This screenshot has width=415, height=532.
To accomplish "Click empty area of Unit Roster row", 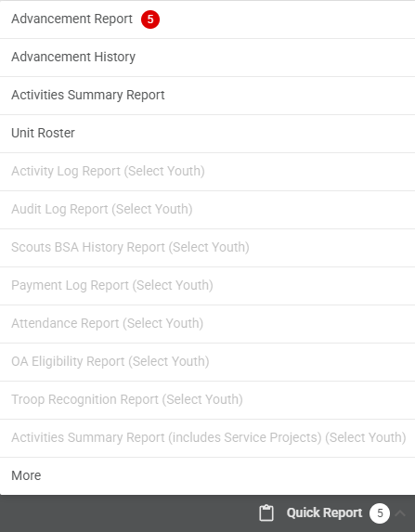I will [x=244, y=134].
